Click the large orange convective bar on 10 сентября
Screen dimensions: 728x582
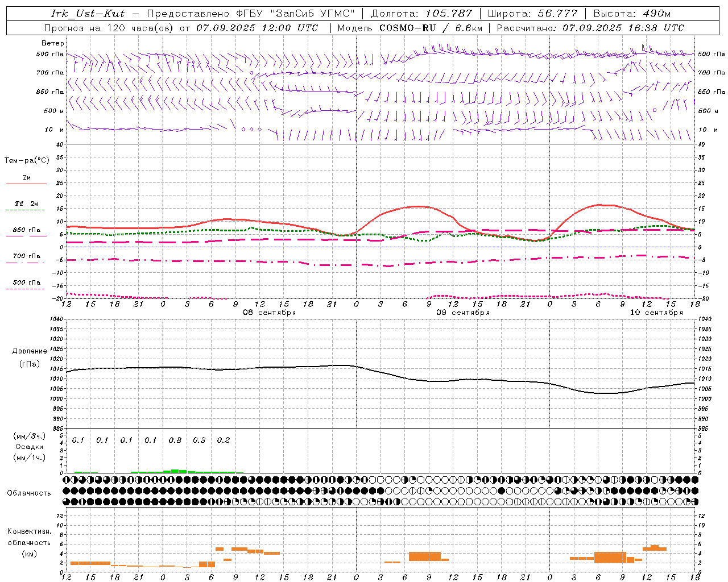(x=610, y=557)
